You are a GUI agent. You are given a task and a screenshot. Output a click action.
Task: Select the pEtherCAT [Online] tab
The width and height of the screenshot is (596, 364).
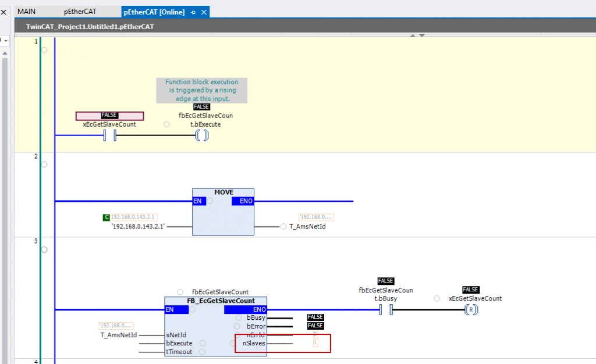click(154, 12)
